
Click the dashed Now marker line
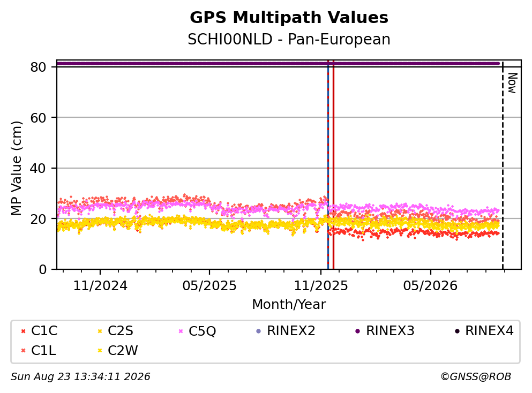(x=503, y=165)
